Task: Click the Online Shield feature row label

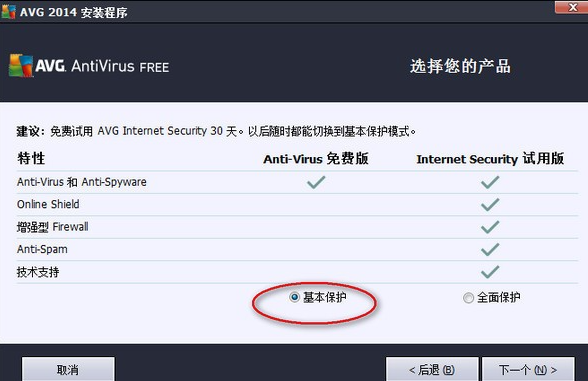Action: point(48,204)
